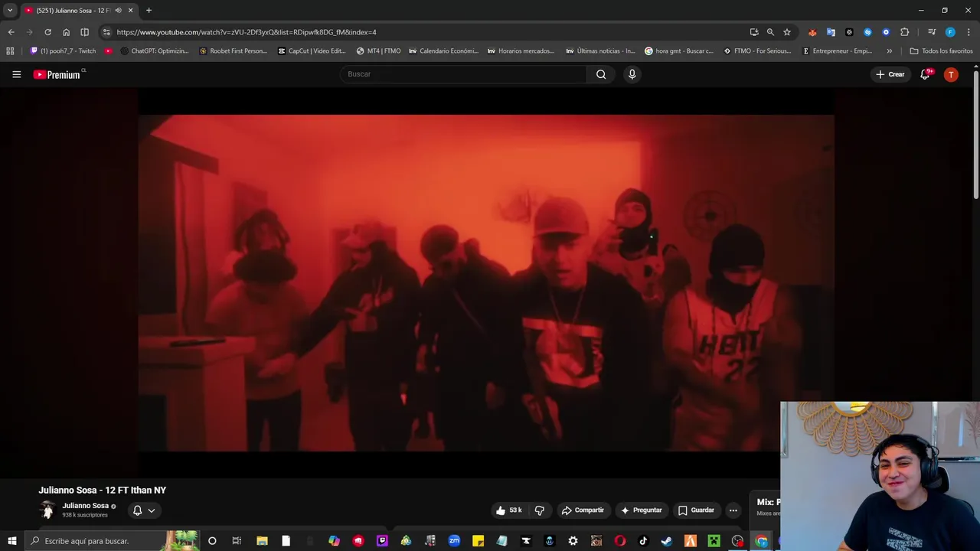Screen dimensions: 980x551
Task: Open Todos los favoritos folder
Action: [941, 51]
